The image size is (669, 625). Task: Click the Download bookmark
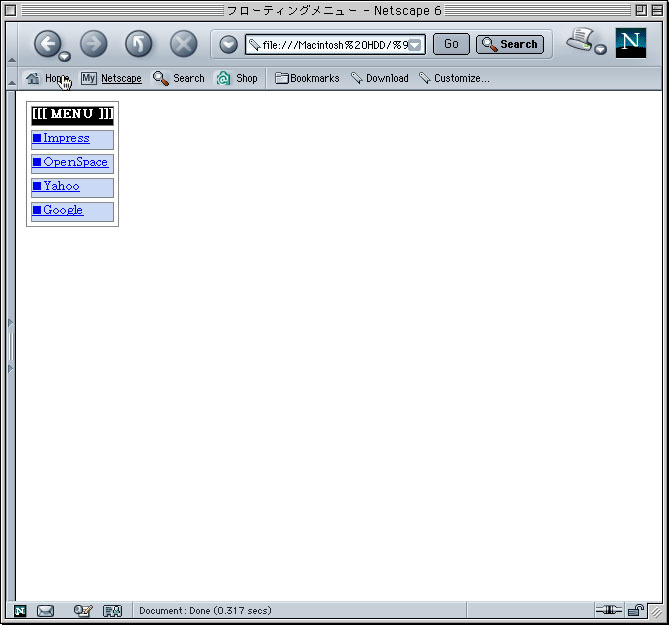coord(380,78)
